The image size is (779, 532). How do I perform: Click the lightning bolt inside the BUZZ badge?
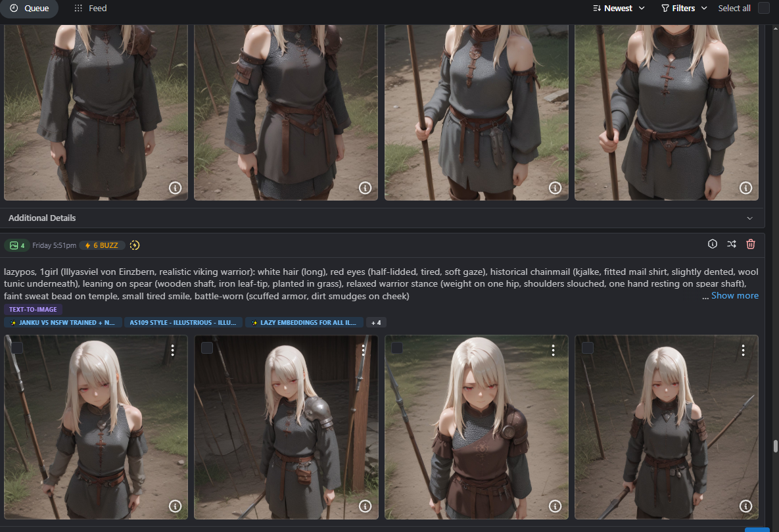pyautogui.click(x=87, y=246)
